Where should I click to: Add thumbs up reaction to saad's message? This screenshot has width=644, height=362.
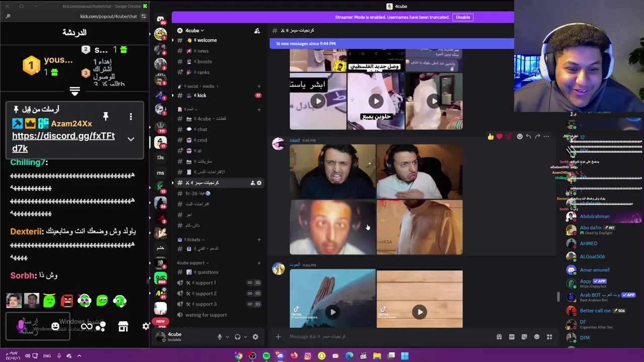click(491, 136)
